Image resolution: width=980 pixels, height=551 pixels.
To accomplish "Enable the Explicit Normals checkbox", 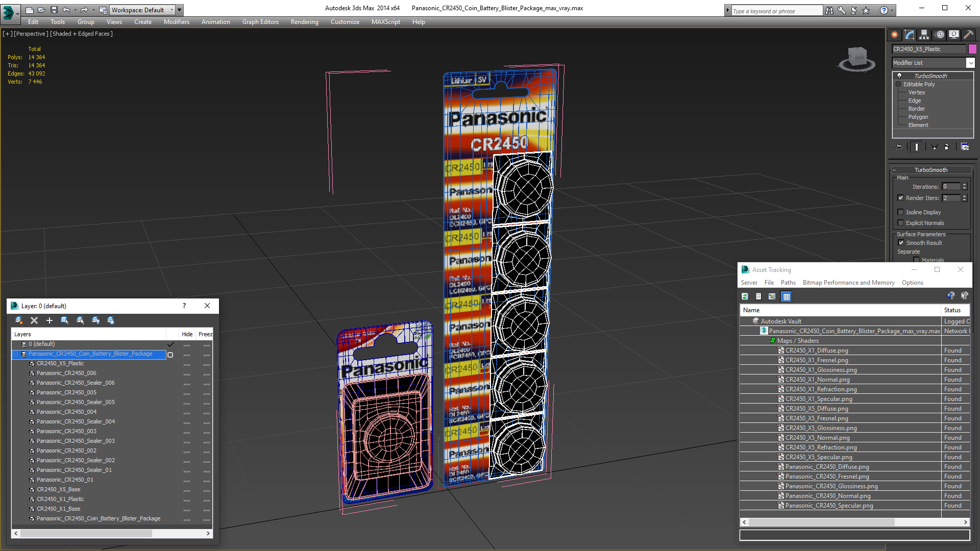I will click(900, 223).
